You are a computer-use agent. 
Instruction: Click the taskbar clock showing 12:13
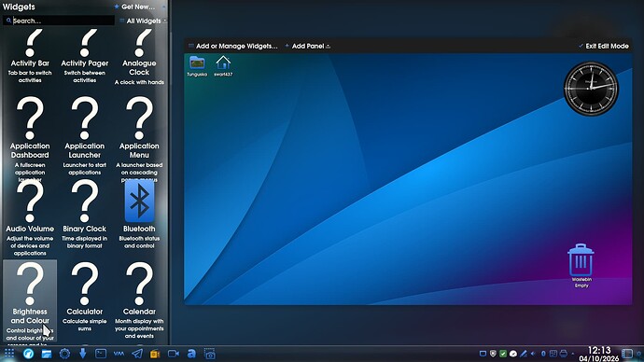coord(599,354)
